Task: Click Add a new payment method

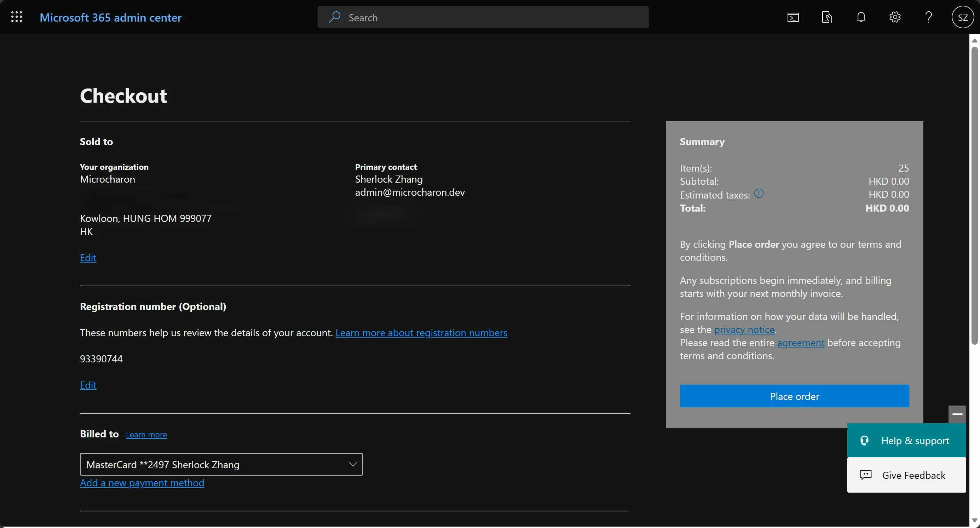Action: [142, 483]
